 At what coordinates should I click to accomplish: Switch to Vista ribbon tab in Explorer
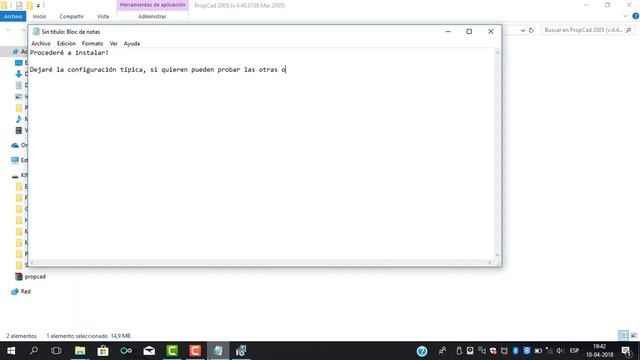pyautogui.click(x=103, y=16)
